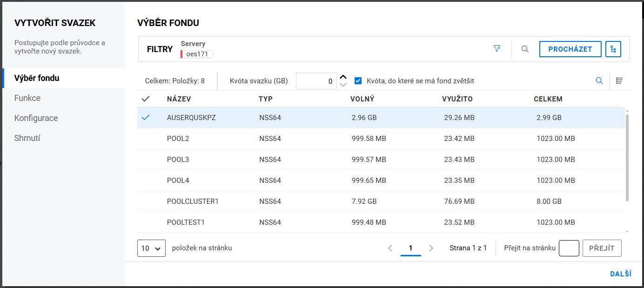Viewport: 644px width, 288px height.
Task: Open the Konfigurace wizard step
Action: coord(36,118)
